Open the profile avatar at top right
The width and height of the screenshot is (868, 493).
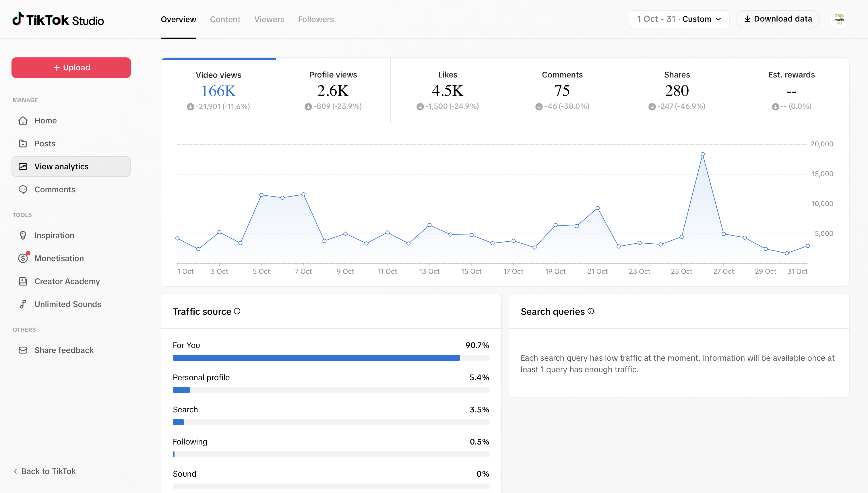click(x=839, y=19)
